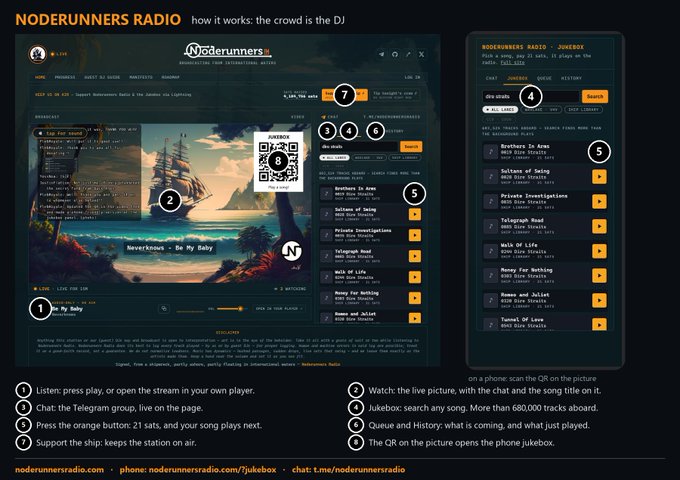The image size is (680, 480).
Task: Open the GUEST DJ GUIDE nav item
Action: pyautogui.click(x=102, y=77)
